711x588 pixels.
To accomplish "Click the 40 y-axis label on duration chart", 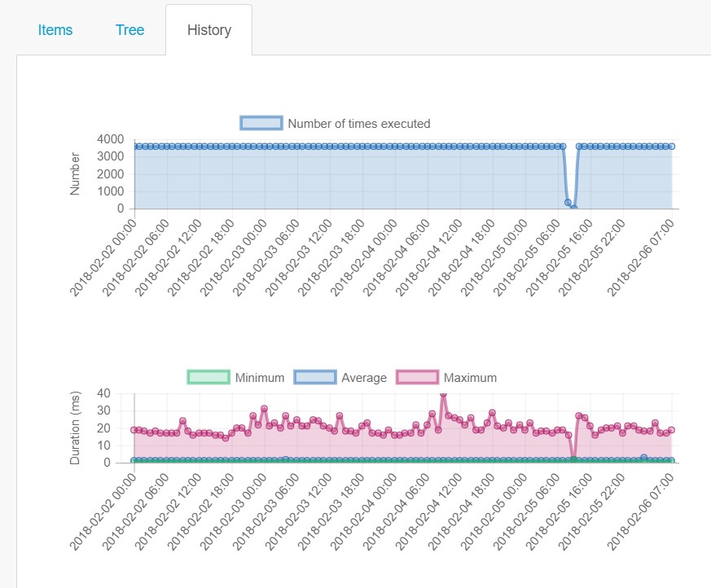I will [x=103, y=393].
